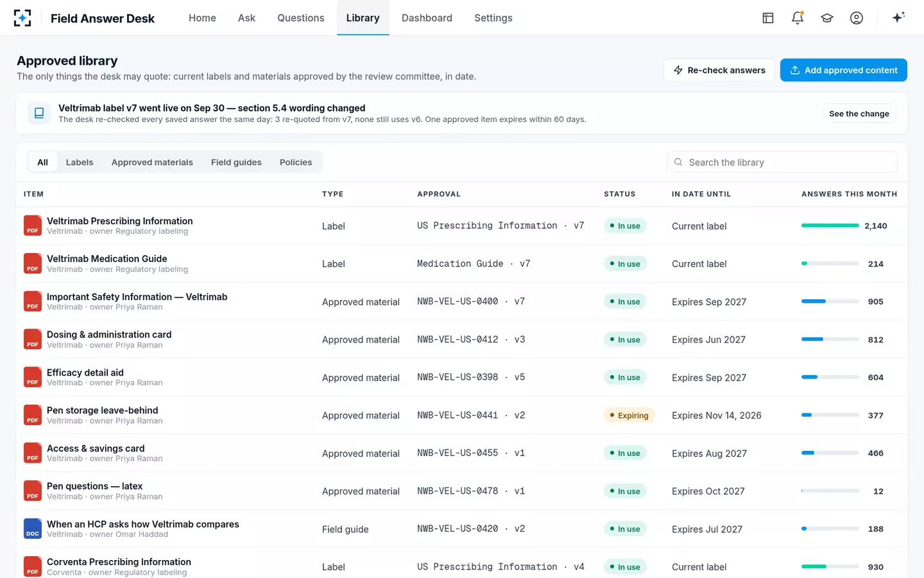Click the PDF icon for Veltrimab Medication Guide

click(x=33, y=263)
